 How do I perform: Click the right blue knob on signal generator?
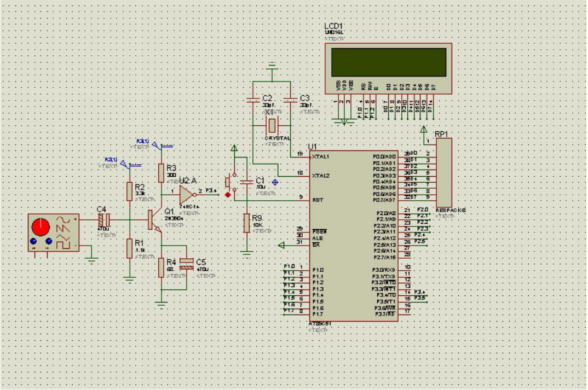48,241
